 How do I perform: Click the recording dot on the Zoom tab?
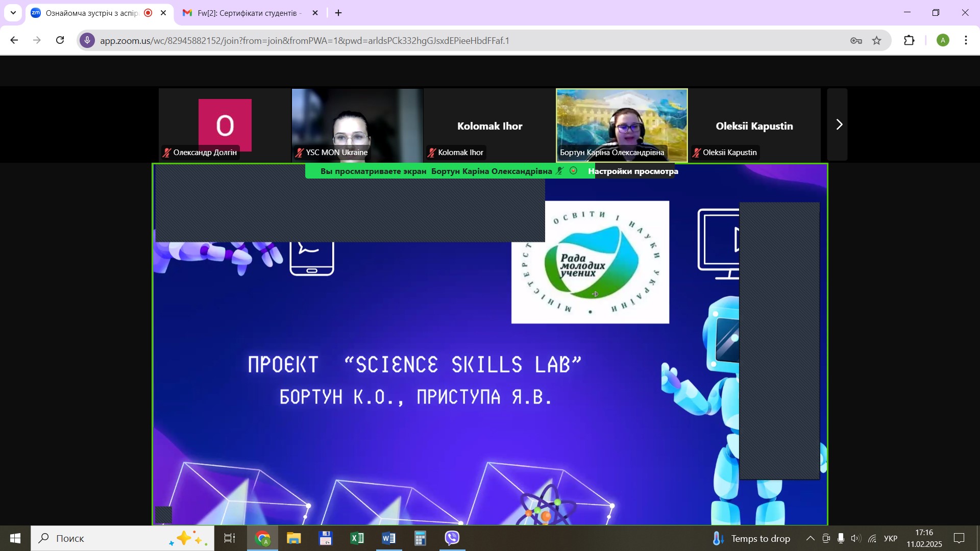click(148, 13)
